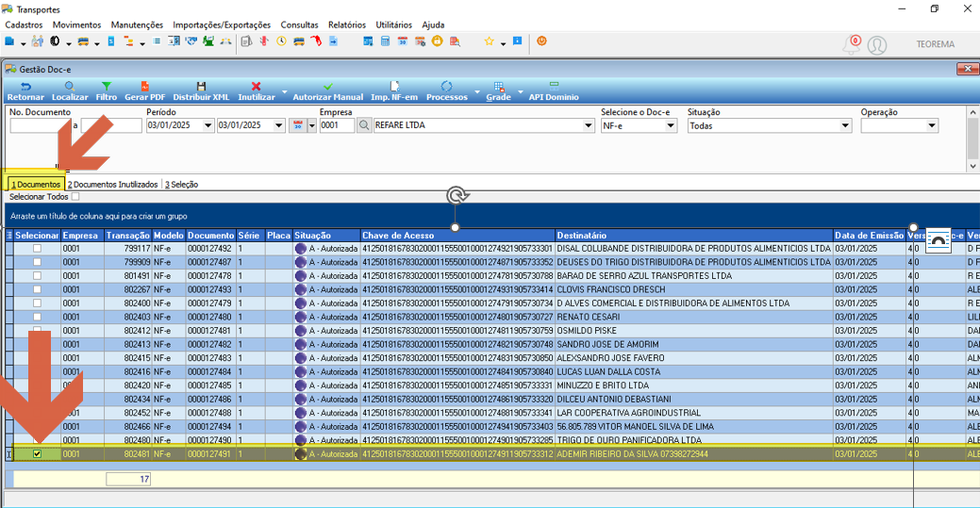Image resolution: width=980 pixels, height=508 pixels.
Task: Click the red thermometer toolbar icon
Action: coord(264,41)
